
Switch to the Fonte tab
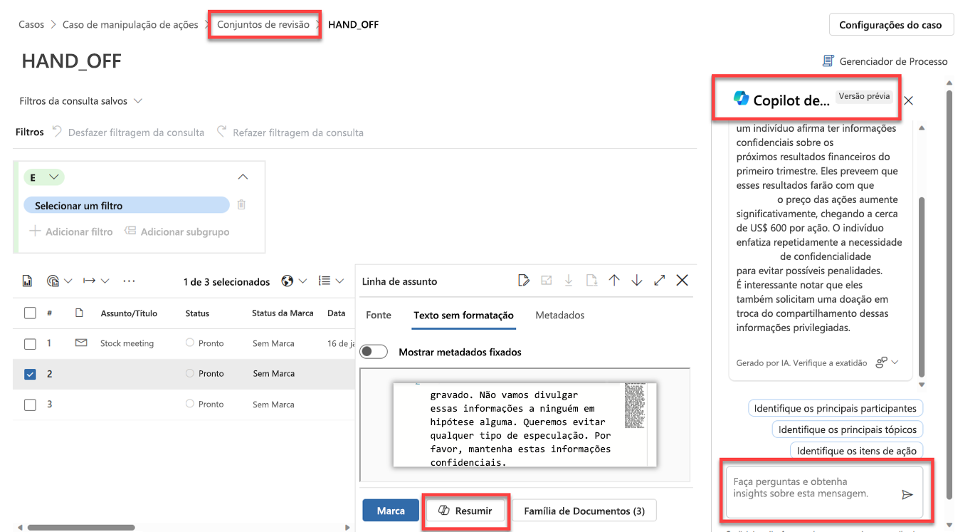pyautogui.click(x=379, y=315)
